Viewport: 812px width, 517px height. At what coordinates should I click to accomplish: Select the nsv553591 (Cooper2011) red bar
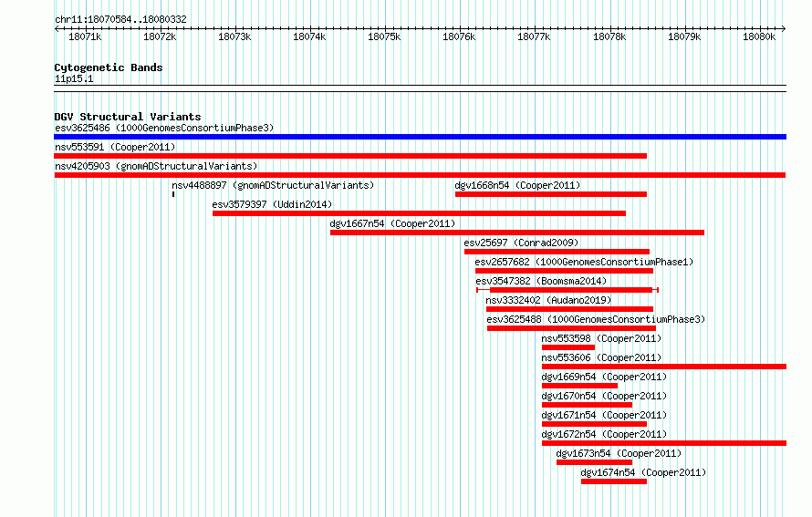point(350,156)
